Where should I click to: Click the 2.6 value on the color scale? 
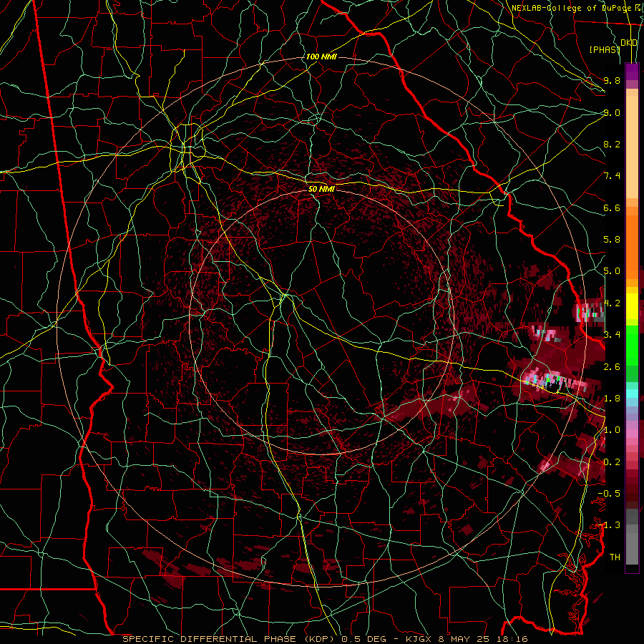click(x=612, y=367)
